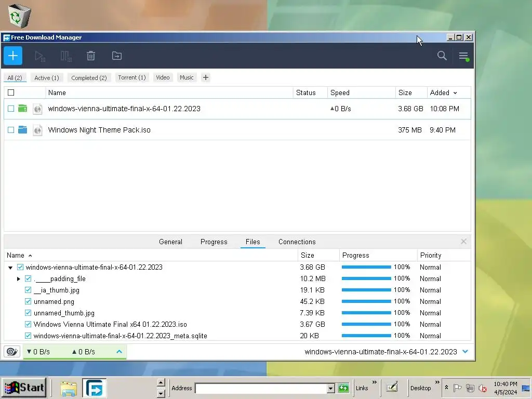Open Free Download Manager taskbar button
The width and height of the screenshot is (532, 399).
point(95,388)
